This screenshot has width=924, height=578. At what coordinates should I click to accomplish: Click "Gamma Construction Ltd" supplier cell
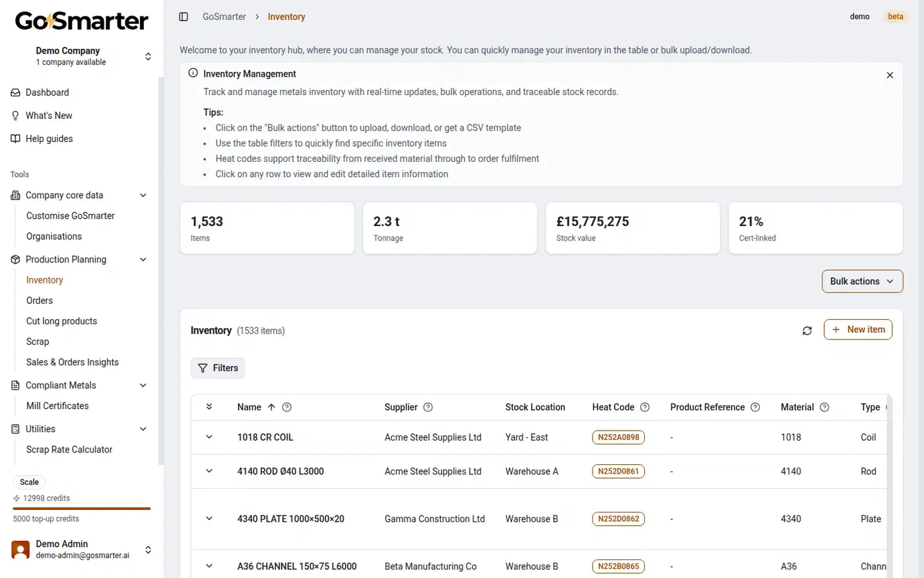[435, 519]
